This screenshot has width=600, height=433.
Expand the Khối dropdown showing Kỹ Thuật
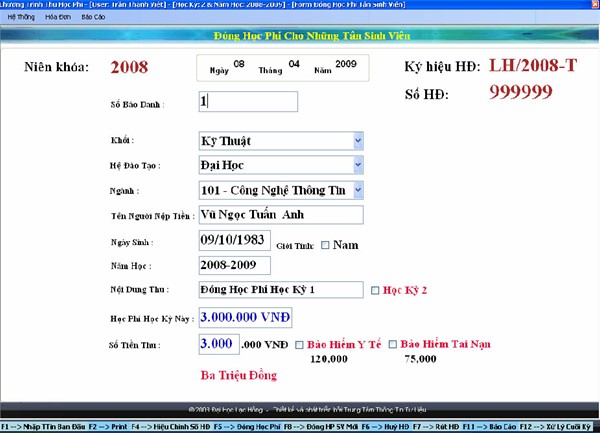click(x=357, y=141)
